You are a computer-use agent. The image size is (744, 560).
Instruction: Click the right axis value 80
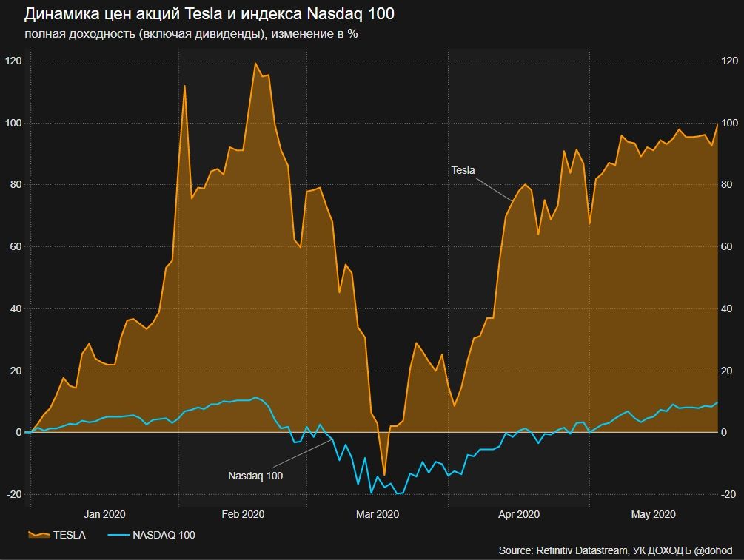[x=727, y=184]
